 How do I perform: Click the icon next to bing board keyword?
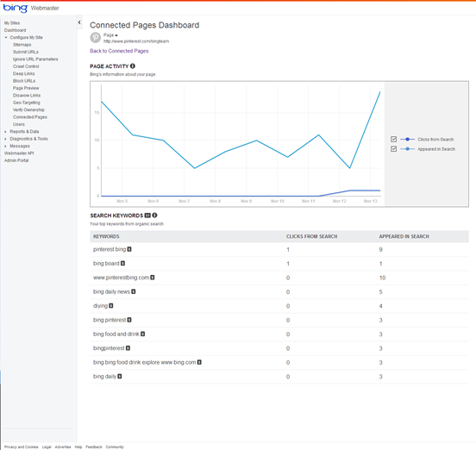(122, 264)
